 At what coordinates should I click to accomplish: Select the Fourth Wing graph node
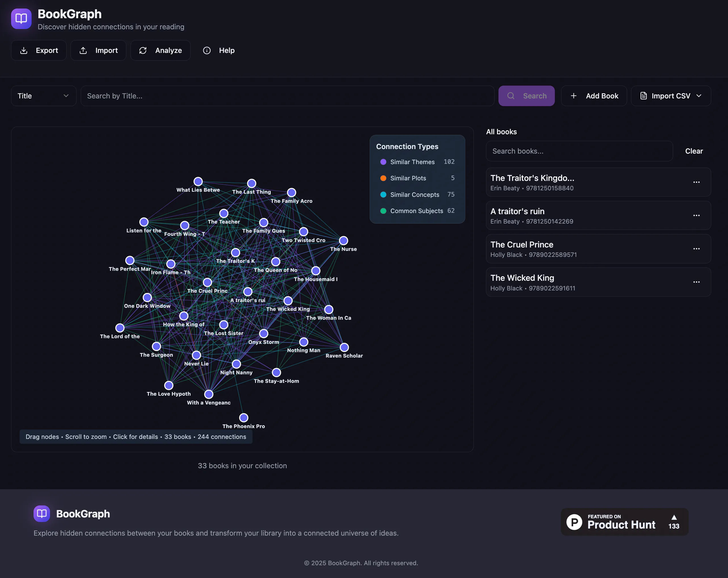coord(185,225)
